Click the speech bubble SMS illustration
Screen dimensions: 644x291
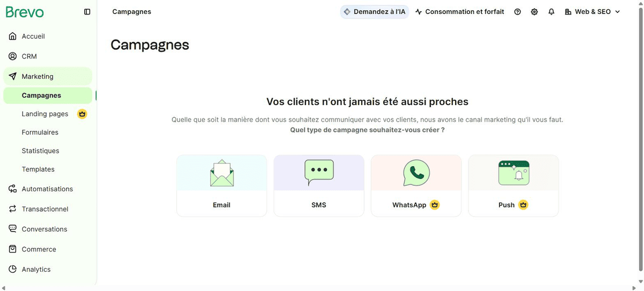pos(319,173)
